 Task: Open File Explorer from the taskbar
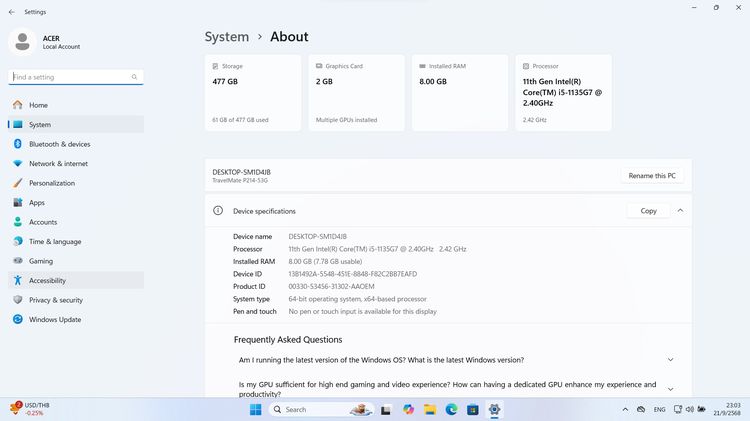click(429, 409)
